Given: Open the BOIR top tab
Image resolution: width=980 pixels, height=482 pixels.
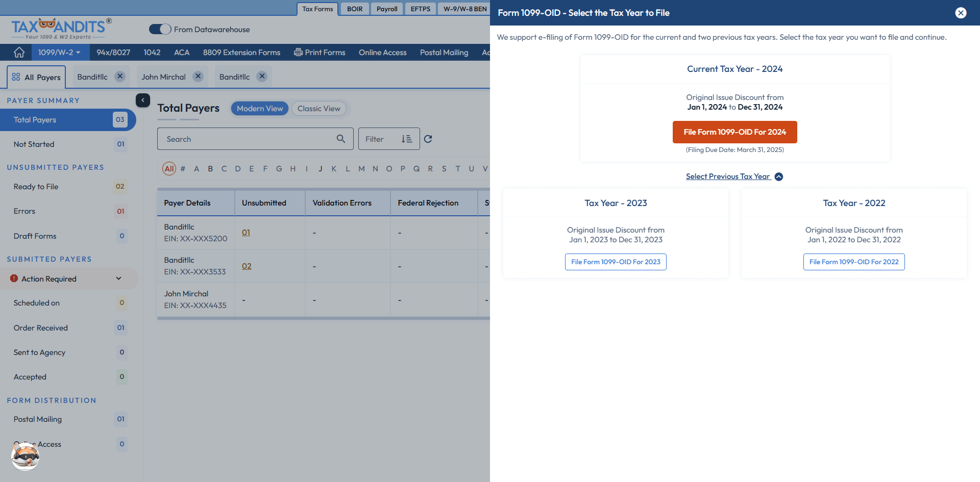Looking at the screenshot, I should coord(355,9).
